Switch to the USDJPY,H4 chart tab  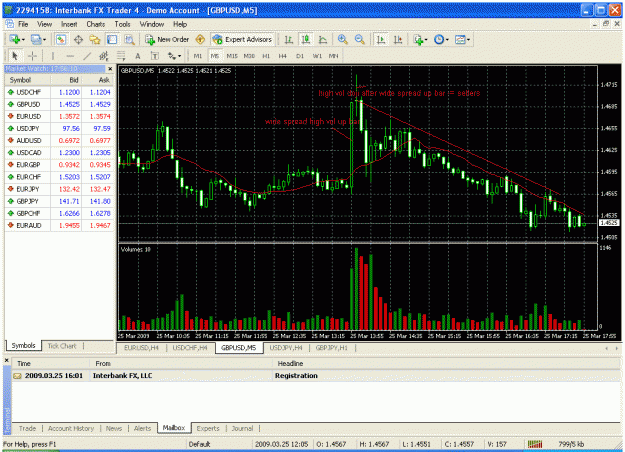(x=286, y=348)
